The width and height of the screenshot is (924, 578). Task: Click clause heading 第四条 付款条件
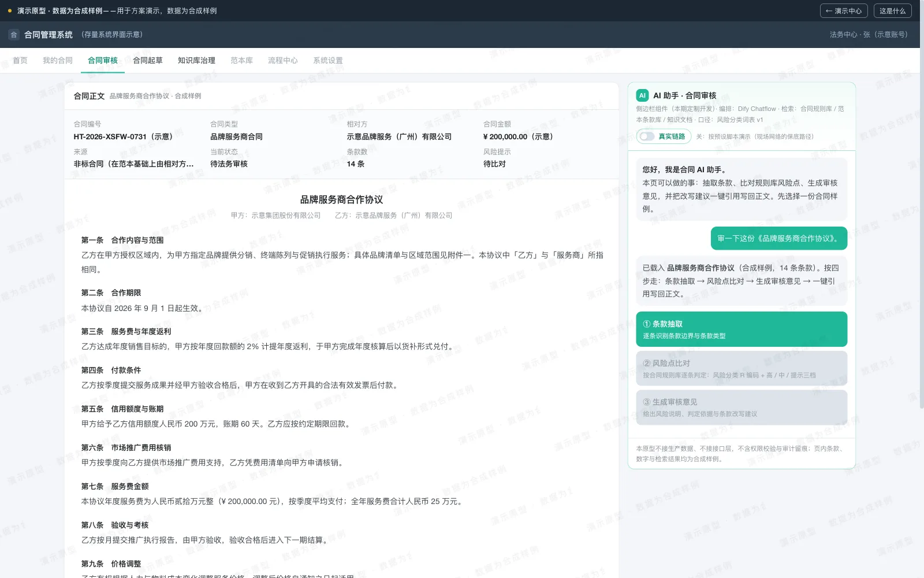[x=111, y=370]
